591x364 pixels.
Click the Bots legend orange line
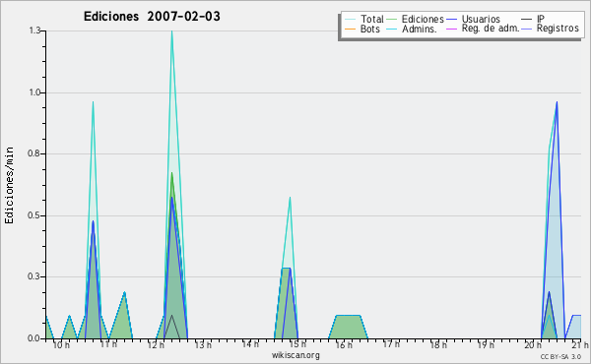(350, 29)
